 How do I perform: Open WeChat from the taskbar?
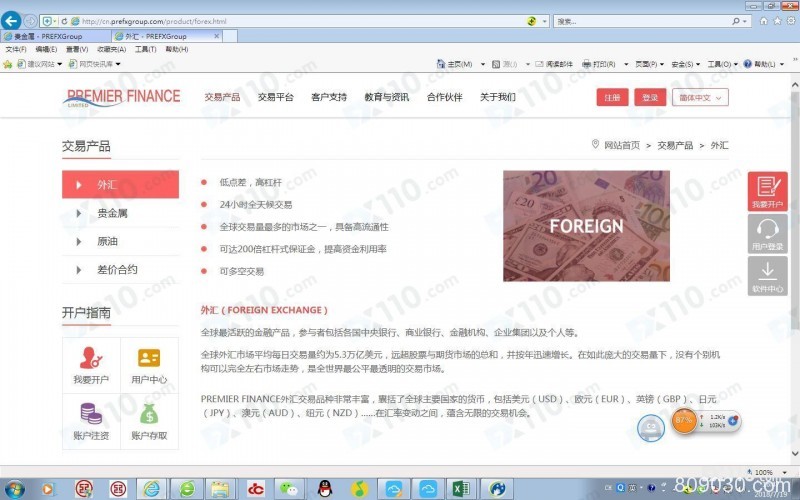point(289,489)
